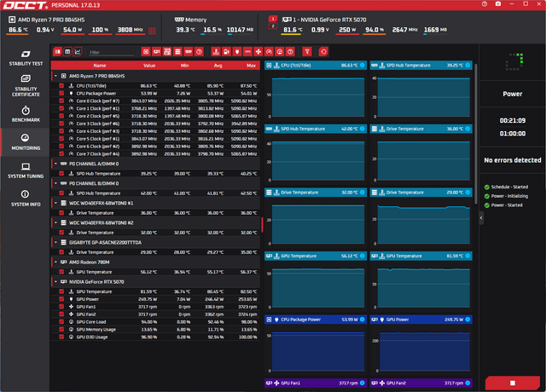546x392 pixels.
Task: Stop the running test with the red button
Action: (512, 383)
